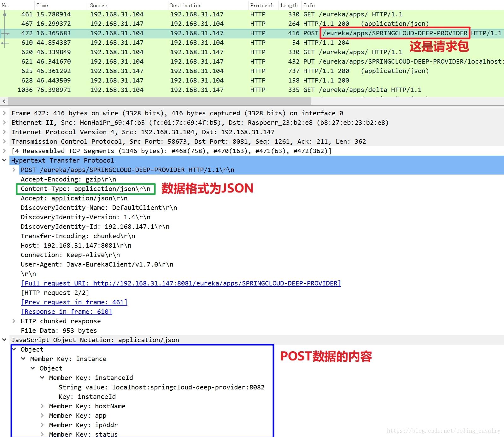Select packet 621 PUT request row
Viewport: 504px width, 437px height.
pyautogui.click(x=252, y=61)
